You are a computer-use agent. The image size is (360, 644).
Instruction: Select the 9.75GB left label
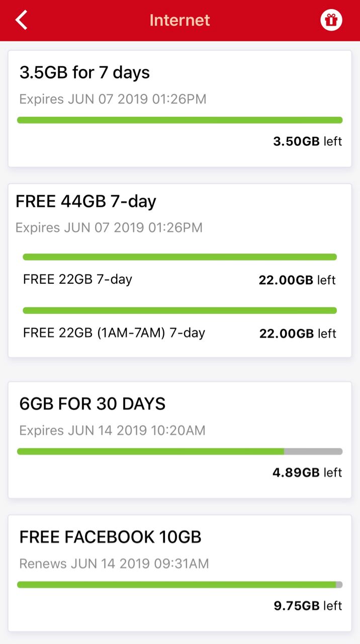[x=307, y=605]
